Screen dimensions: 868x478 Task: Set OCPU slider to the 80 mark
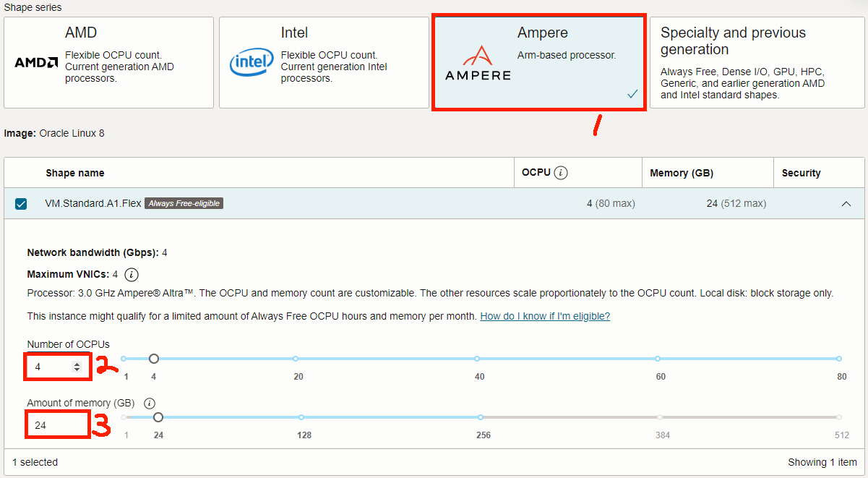coord(839,359)
